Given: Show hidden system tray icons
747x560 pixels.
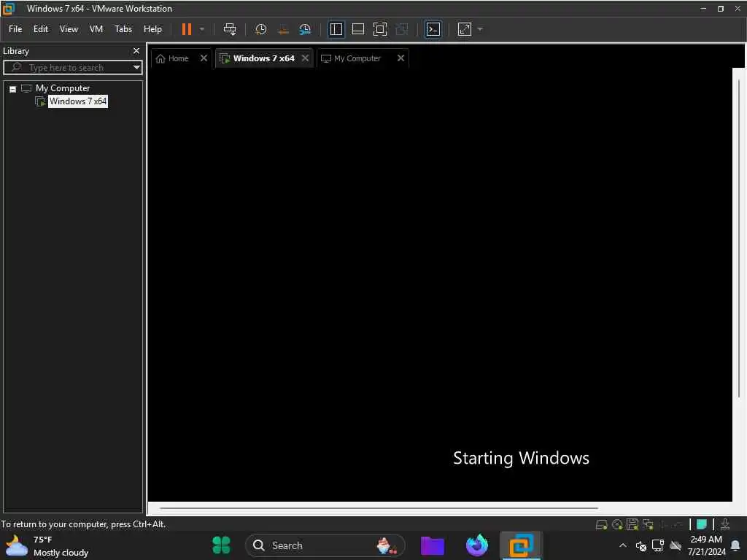Looking at the screenshot, I should pyautogui.click(x=623, y=545).
